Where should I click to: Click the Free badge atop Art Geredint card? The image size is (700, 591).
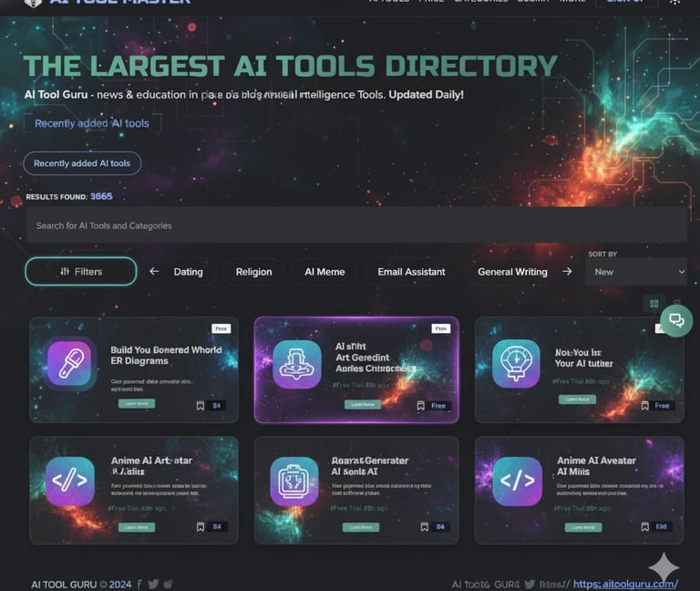pos(441,328)
